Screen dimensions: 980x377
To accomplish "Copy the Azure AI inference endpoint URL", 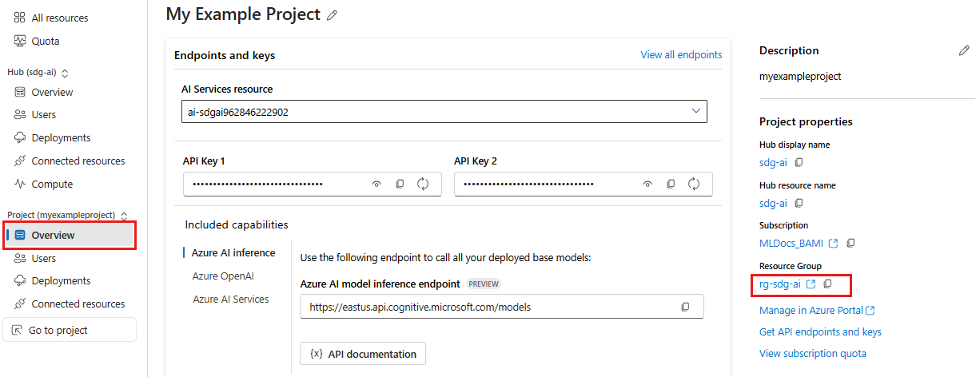I will (685, 307).
